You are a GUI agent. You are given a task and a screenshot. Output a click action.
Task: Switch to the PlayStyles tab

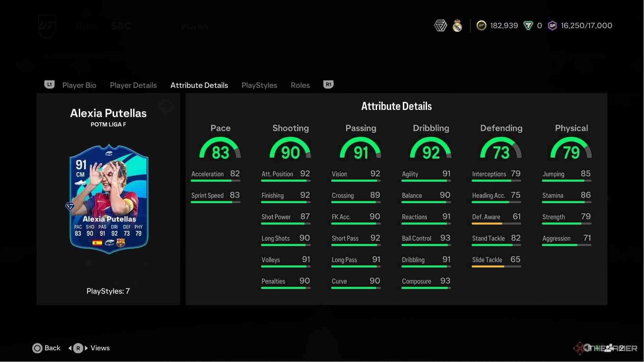[259, 84]
